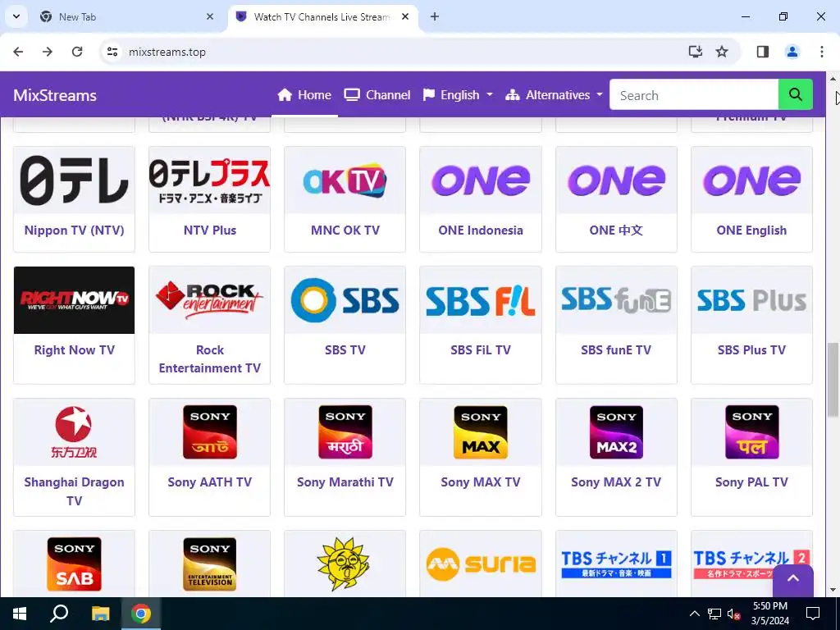
Task: Click the install app icon in address bar
Action: pos(695,52)
